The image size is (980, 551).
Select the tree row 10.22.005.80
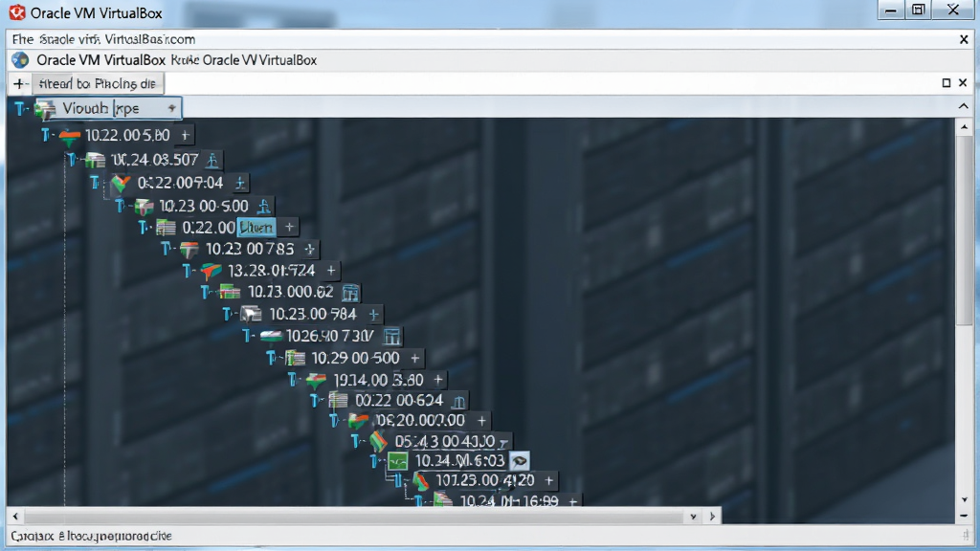pos(117,135)
